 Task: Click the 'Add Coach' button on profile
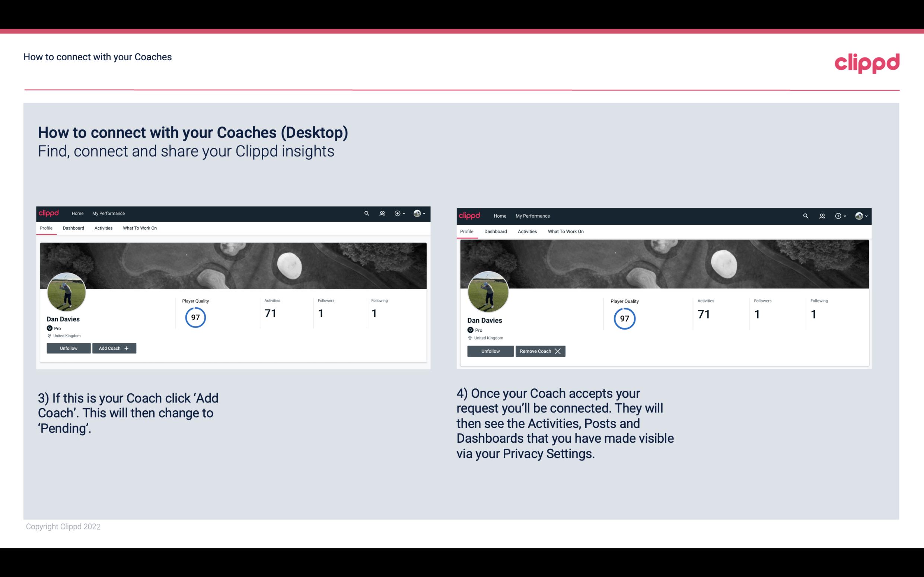point(114,348)
